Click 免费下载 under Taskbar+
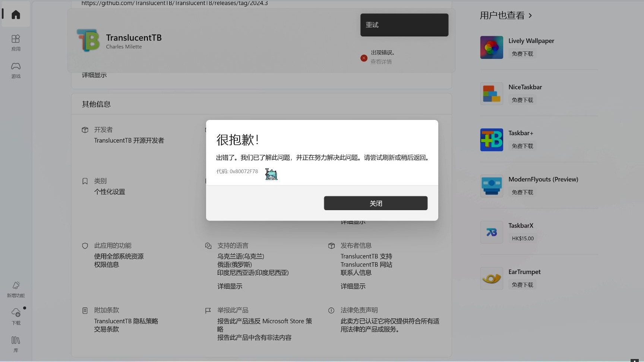Screen dimensions: 644x362 (523, 146)
